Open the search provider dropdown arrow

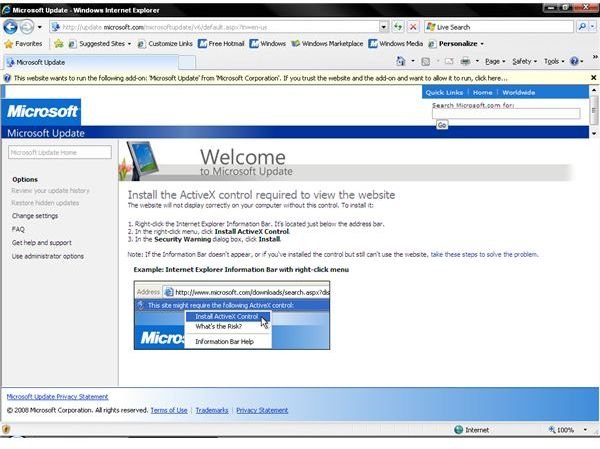coord(593,27)
